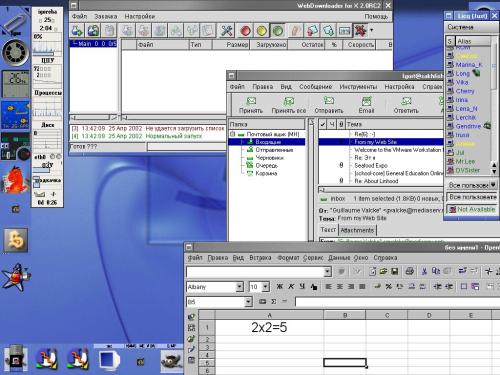Toggle bold Ж formatting in Calc

280,287
